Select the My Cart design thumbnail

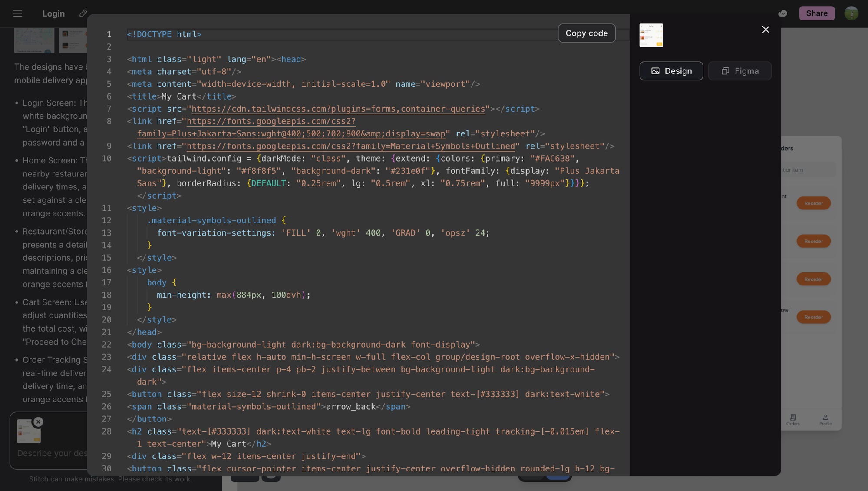click(x=651, y=36)
